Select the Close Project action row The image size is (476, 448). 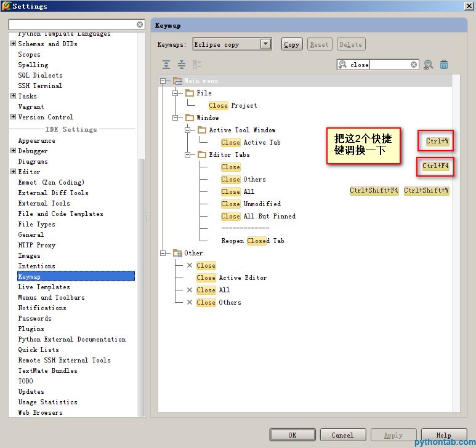[x=233, y=106]
